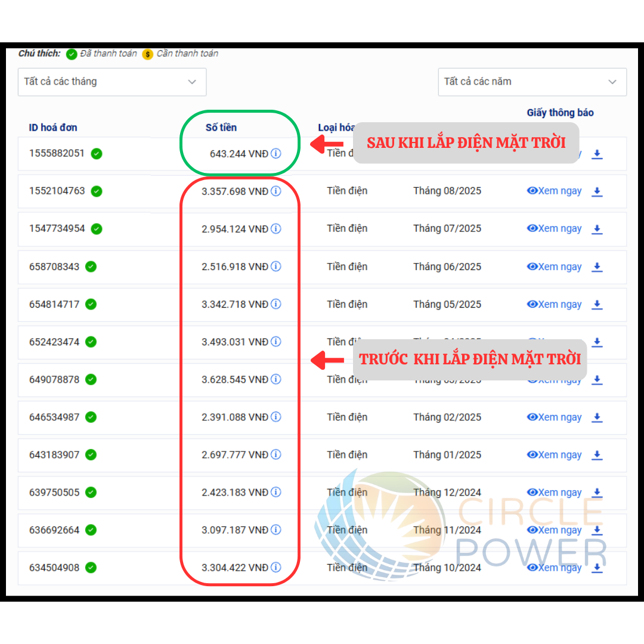This screenshot has height=644, width=644.
Task: Download the Tháng 06/2025 bill notice
Action: click(x=597, y=267)
